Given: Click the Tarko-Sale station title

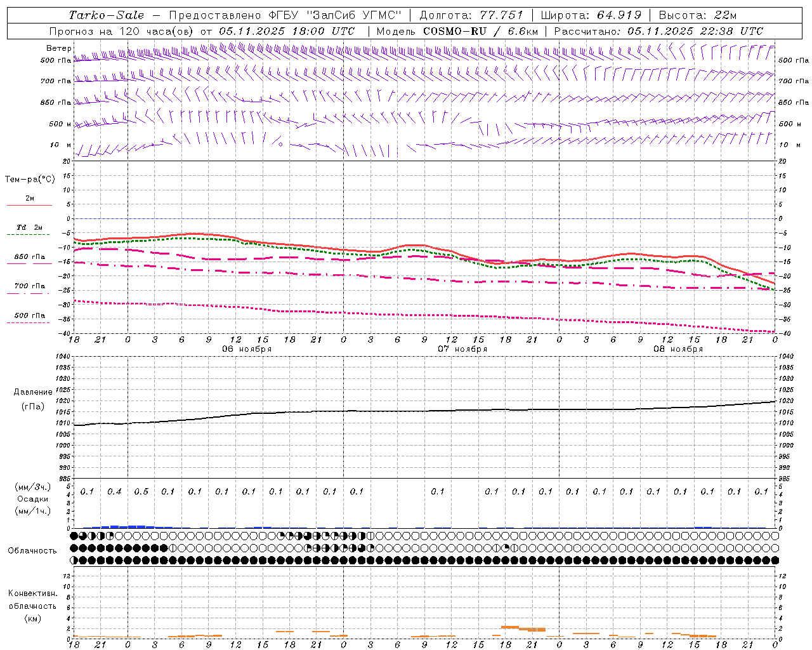Looking at the screenshot, I should point(106,15).
